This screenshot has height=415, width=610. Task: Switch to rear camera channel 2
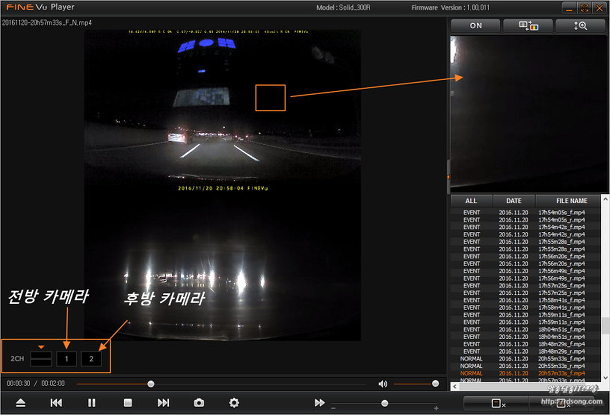click(91, 357)
